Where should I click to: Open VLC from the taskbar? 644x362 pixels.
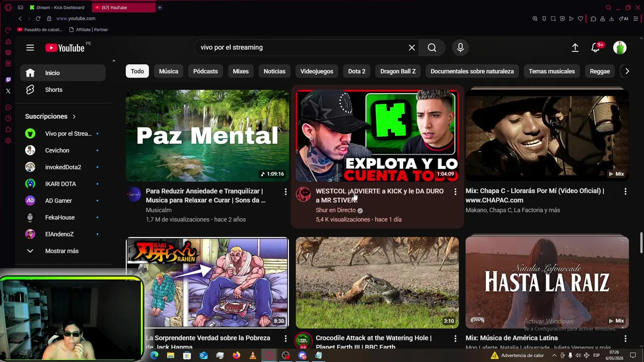pos(253,355)
